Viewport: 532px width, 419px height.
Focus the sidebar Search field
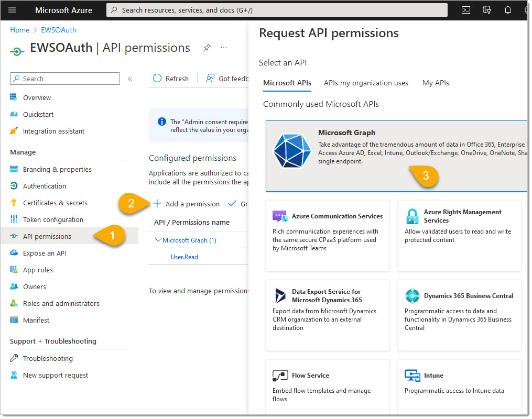click(65, 79)
